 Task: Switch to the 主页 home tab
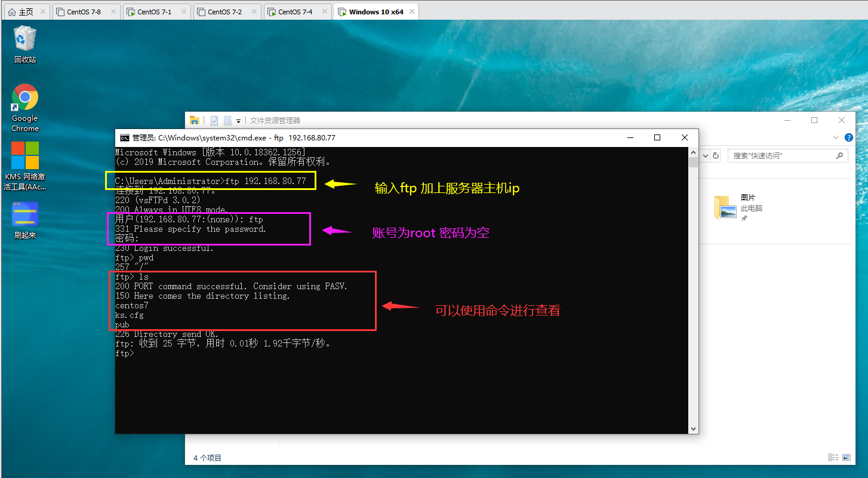click(x=25, y=11)
